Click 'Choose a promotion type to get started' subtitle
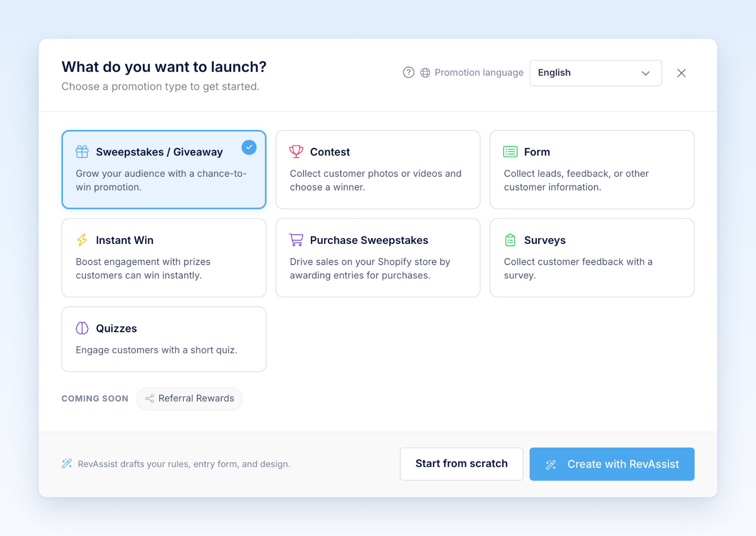The height and width of the screenshot is (536, 756). [161, 87]
